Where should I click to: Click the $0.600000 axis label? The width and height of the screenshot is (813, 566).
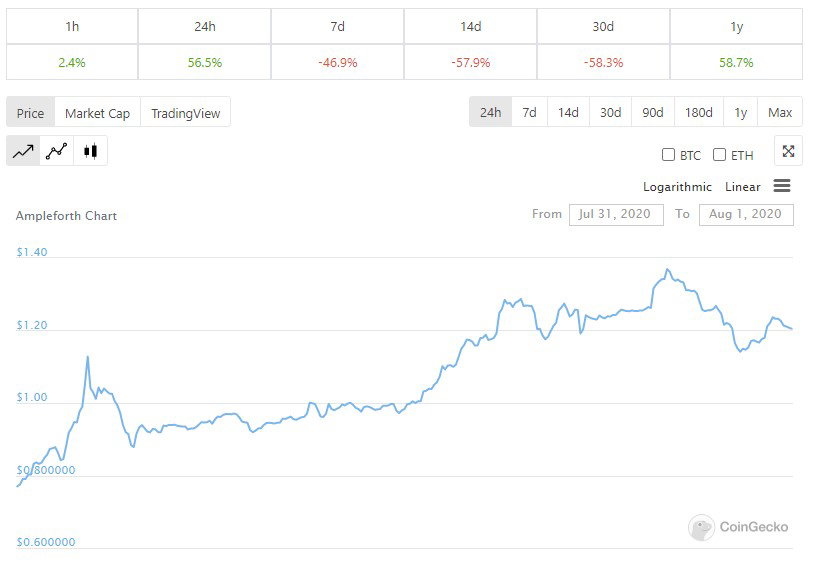(x=46, y=542)
